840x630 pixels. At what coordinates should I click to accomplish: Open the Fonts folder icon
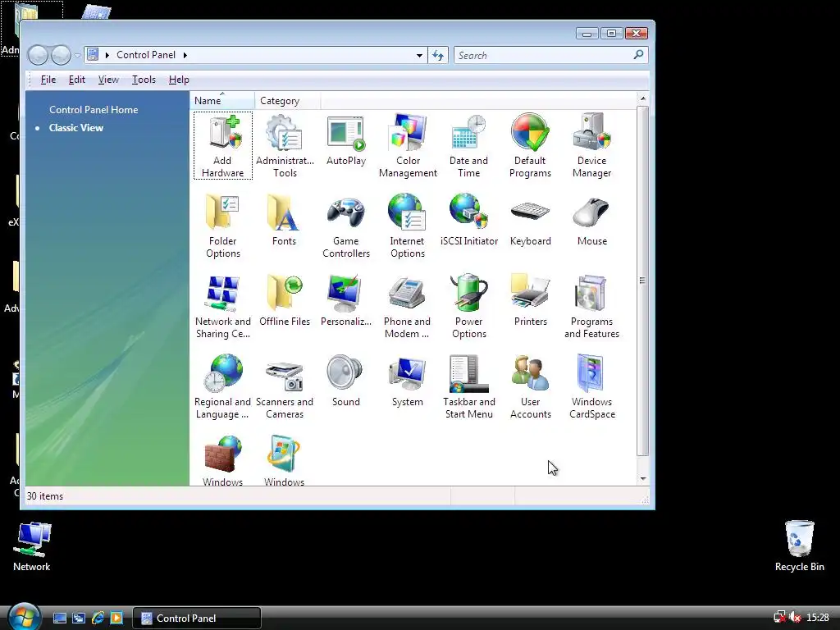pos(284,220)
